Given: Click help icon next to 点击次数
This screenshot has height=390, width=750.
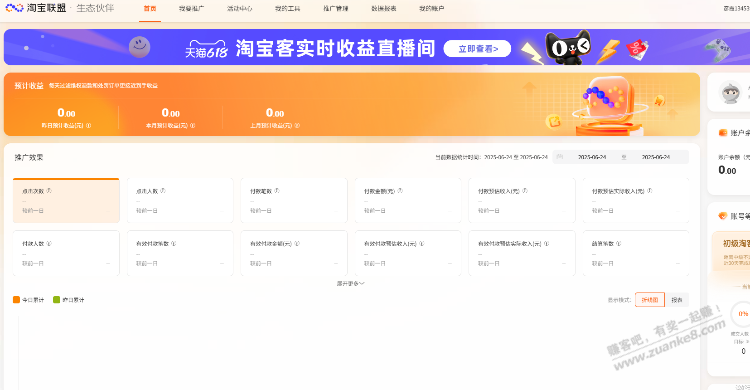Looking at the screenshot, I should (49, 190).
